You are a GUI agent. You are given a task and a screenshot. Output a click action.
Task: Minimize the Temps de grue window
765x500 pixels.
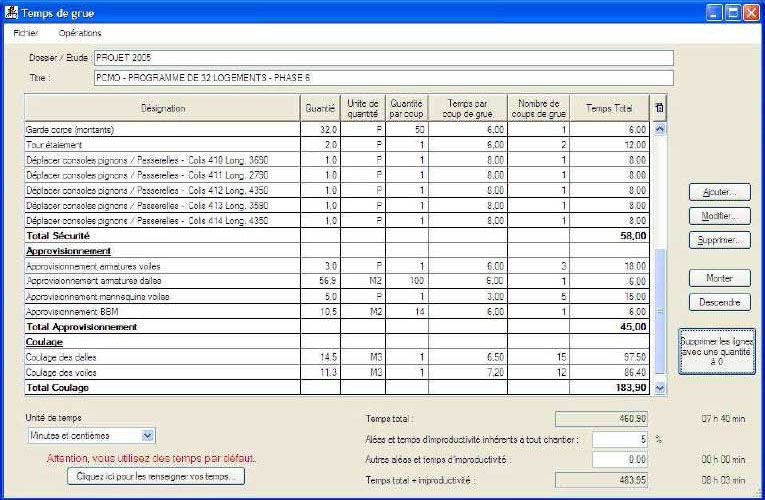714,13
